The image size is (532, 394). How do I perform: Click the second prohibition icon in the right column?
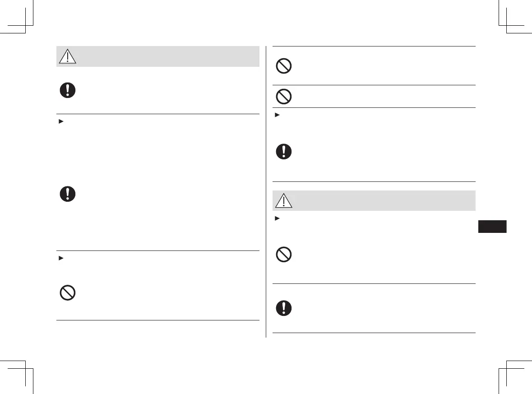284,96
